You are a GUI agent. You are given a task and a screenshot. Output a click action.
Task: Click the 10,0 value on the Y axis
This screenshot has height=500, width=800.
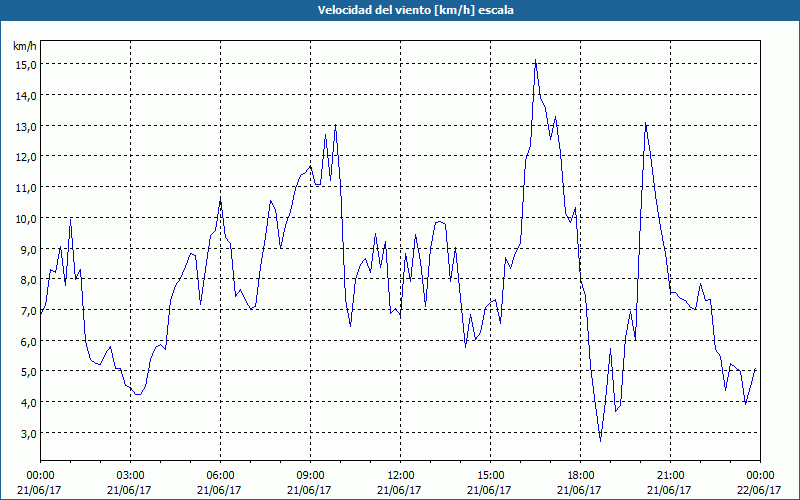26,218
